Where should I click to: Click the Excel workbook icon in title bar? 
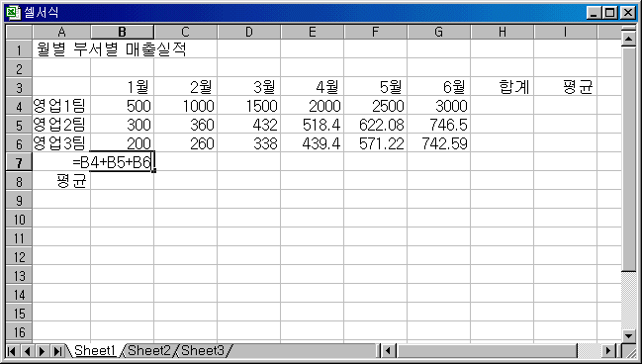click(14, 13)
